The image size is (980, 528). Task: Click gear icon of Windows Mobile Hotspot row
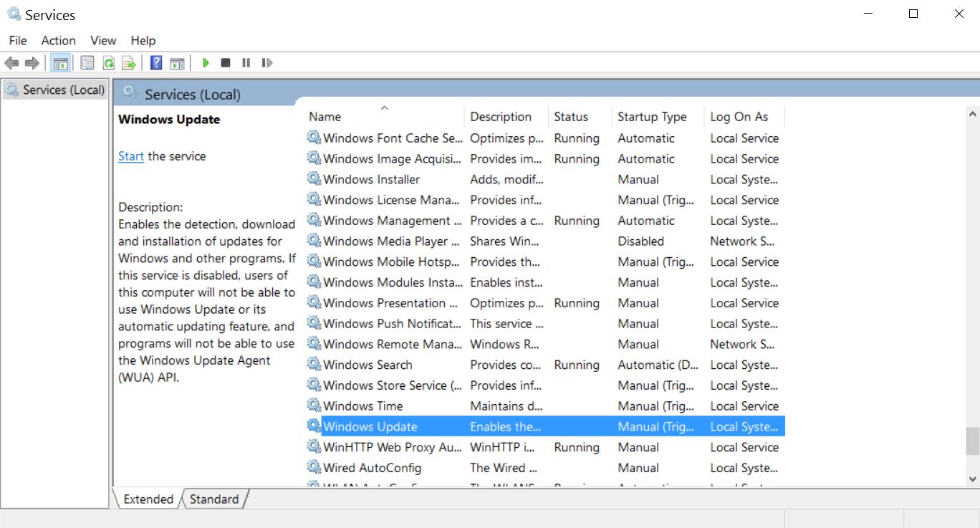pyautogui.click(x=314, y=261)
